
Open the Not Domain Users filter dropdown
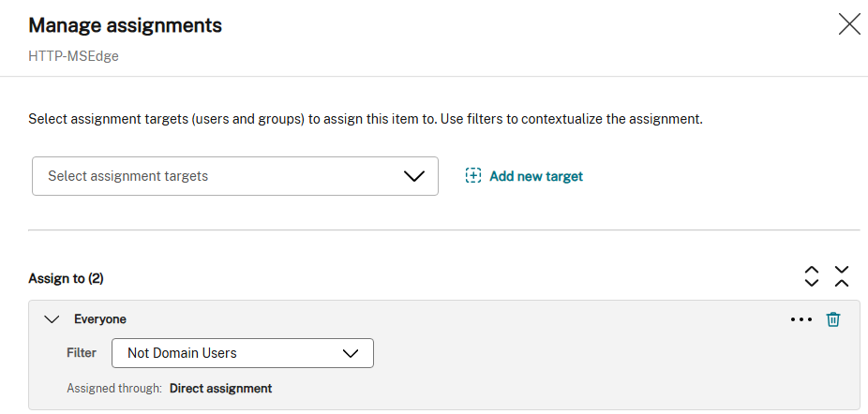pos(243,353)
